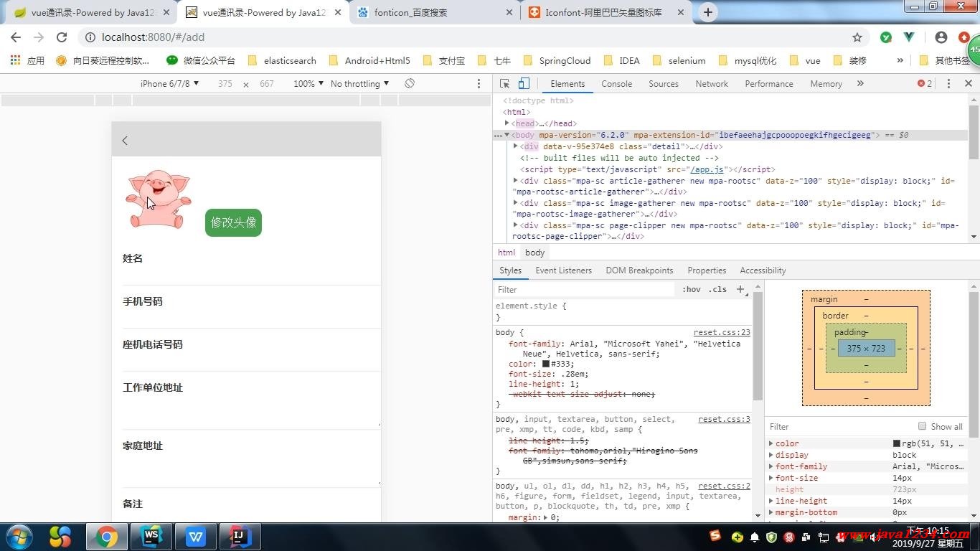
Task: Click the rgb(51, 51 computed color swatch
Action: click(896, 443)
